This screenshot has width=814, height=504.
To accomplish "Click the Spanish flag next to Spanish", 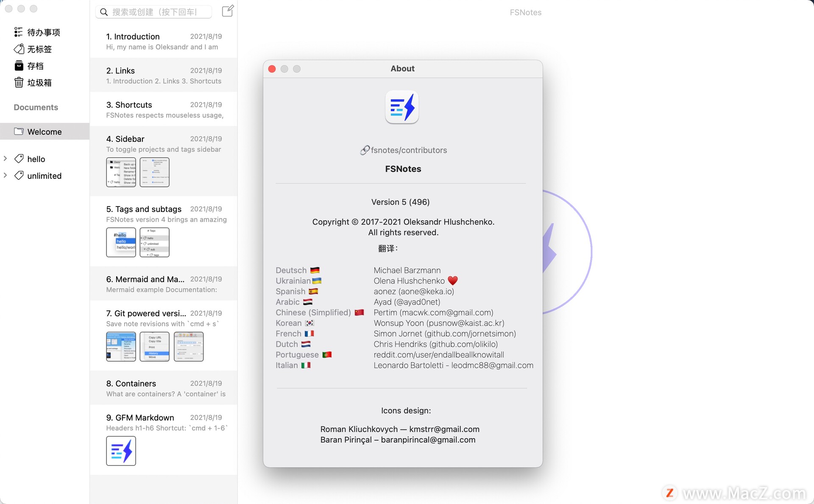I will click(x=313, y=291).
